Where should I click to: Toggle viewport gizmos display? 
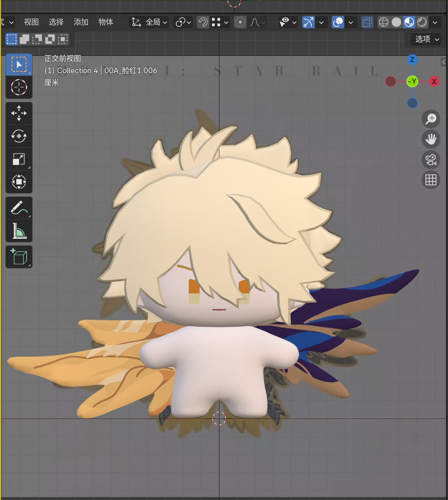tap(308, 22)
